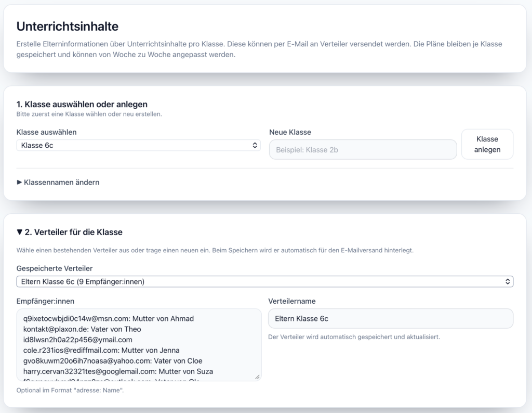Focus the Neue Klasse input field
This screenshot has height=413, width=532.
pos(363,150)
